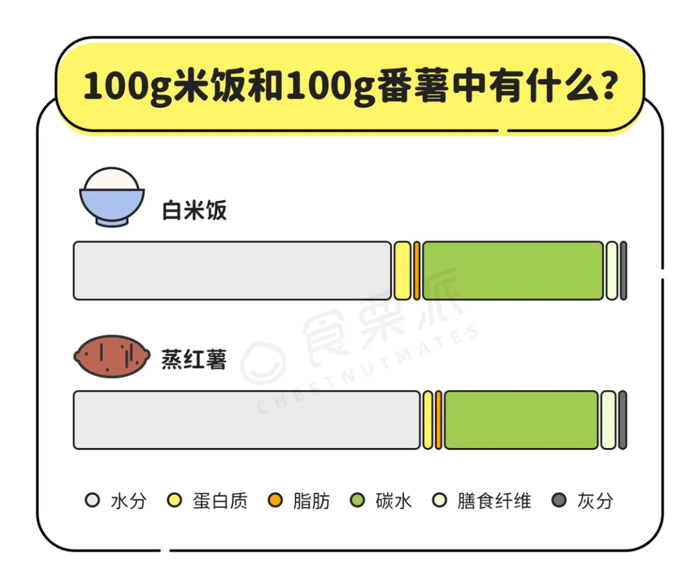Click the grey water segment of sweet potato bar
Image resolution: width=700 pixels, height=588 pixels.
(246, 420)
